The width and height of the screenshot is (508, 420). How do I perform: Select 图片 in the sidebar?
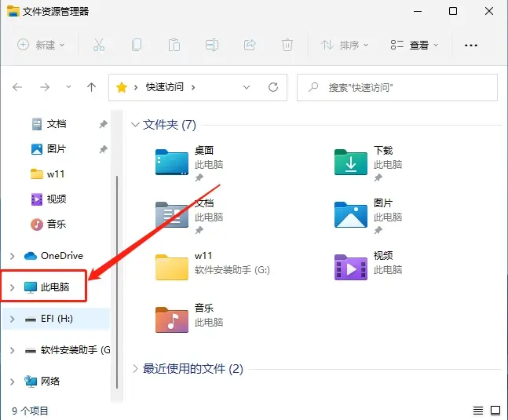pos(57,149)
